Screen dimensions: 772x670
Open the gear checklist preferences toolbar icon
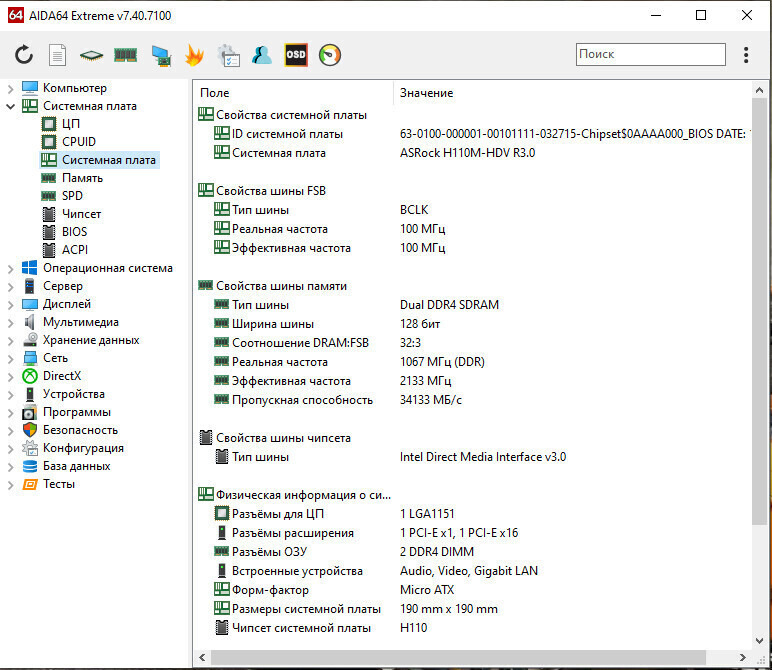click(228, 55)
